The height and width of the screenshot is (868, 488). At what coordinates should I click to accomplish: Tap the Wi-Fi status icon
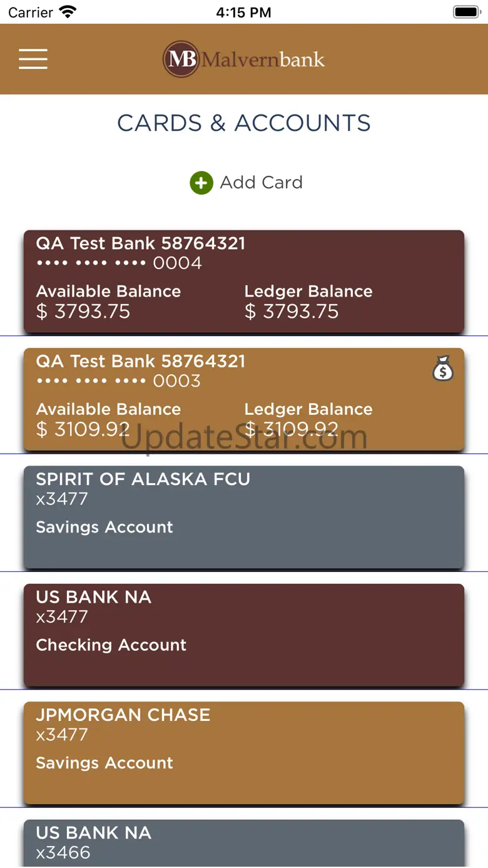[68, 12]
